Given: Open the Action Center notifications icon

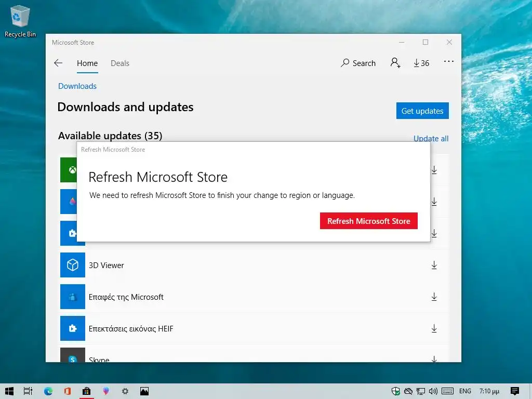Looking at the screenshot, I should tap(515, 391).
